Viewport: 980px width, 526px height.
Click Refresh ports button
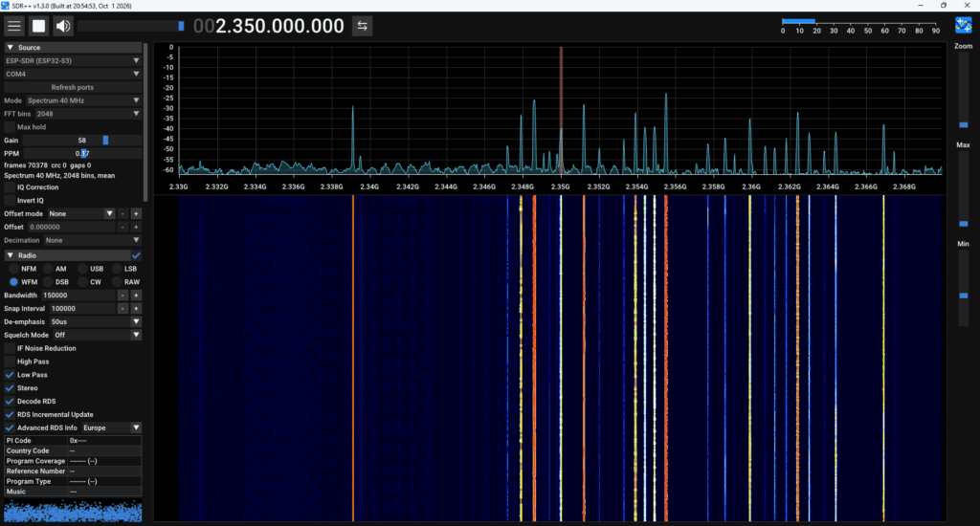click(73, 87)
